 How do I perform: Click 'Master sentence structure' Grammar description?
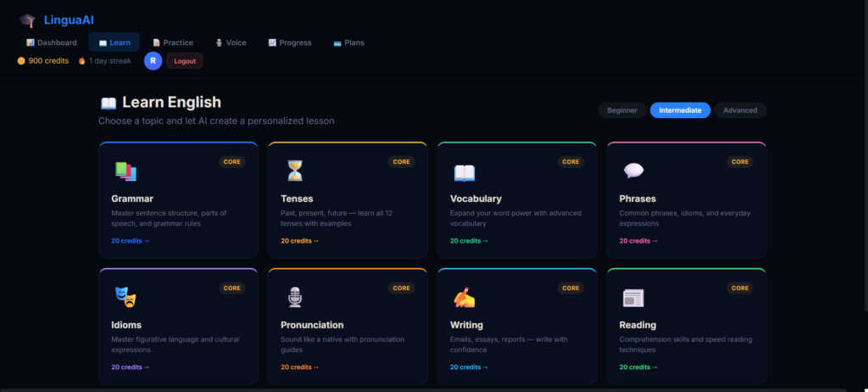[x=169, y=218]
